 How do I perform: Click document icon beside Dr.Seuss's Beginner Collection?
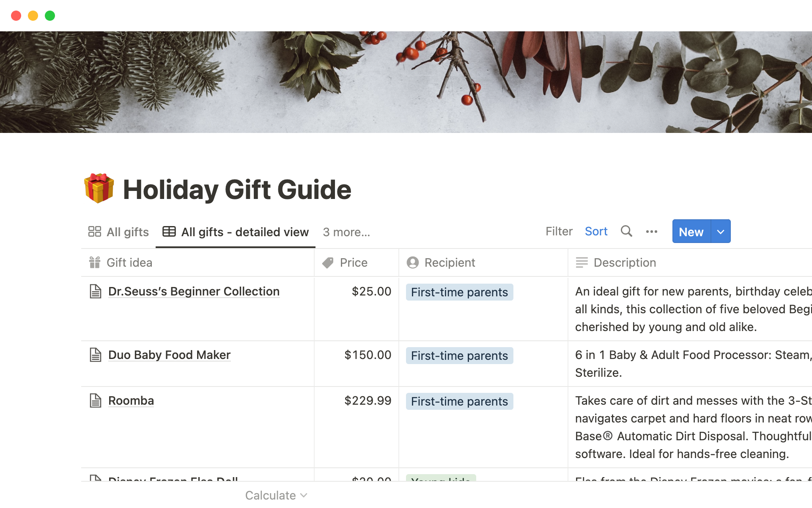[x=96, y=291]
